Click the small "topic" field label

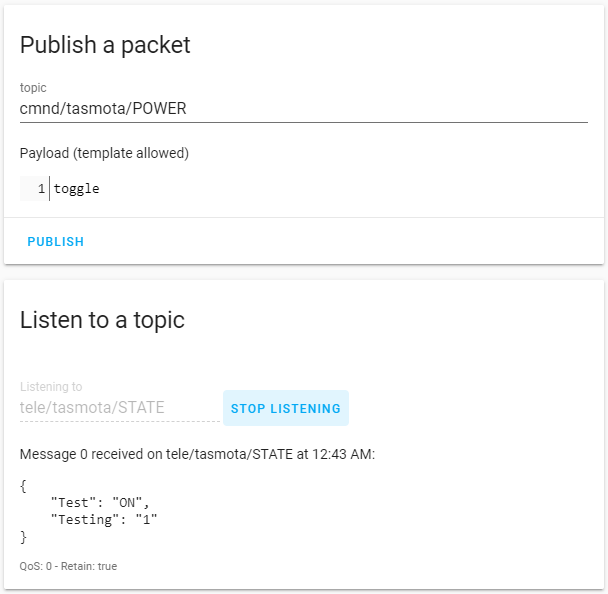[33, 88]
